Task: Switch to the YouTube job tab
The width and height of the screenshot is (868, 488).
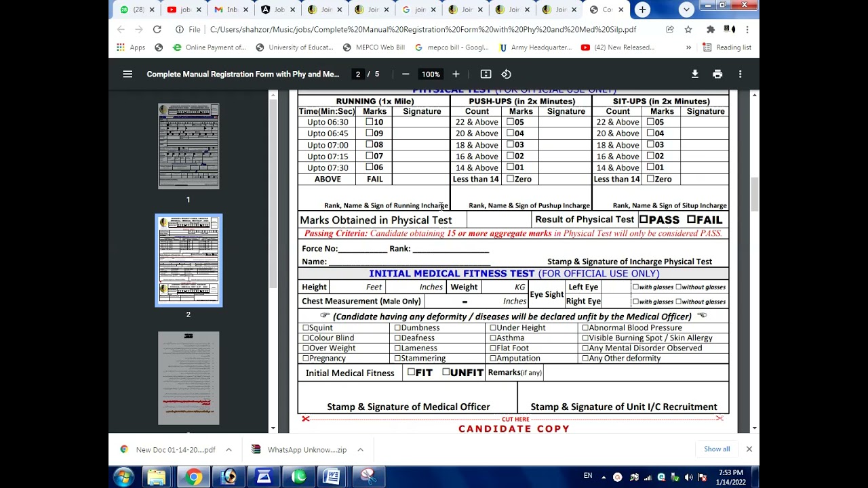Action: (x=182, y=9)
